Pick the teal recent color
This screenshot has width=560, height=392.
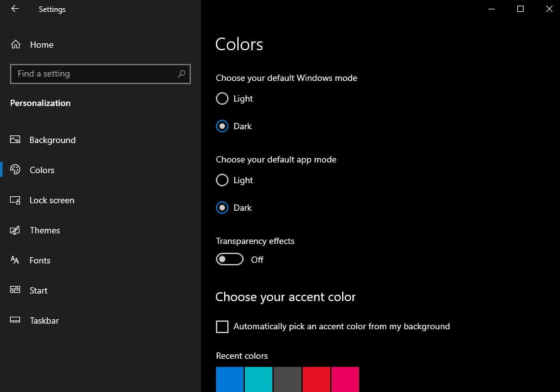259,379
